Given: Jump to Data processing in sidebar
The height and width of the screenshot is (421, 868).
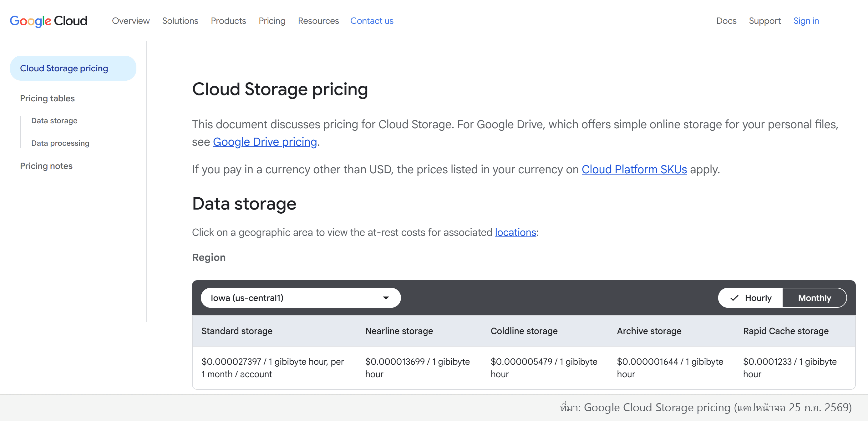Looking at the screenshot, I should 60,143.
